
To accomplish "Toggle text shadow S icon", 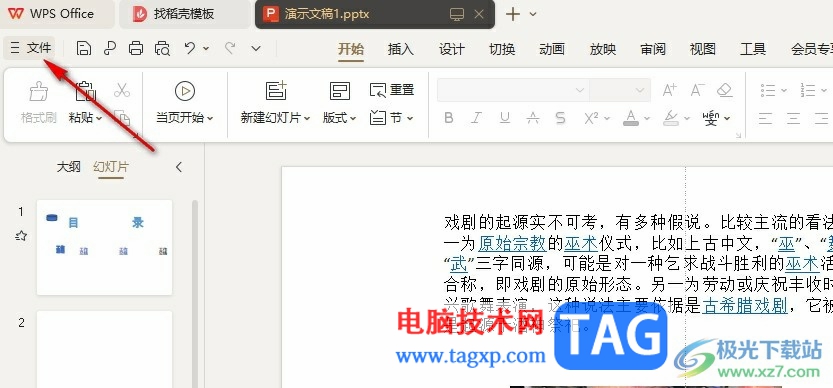I will pos(560,118).
